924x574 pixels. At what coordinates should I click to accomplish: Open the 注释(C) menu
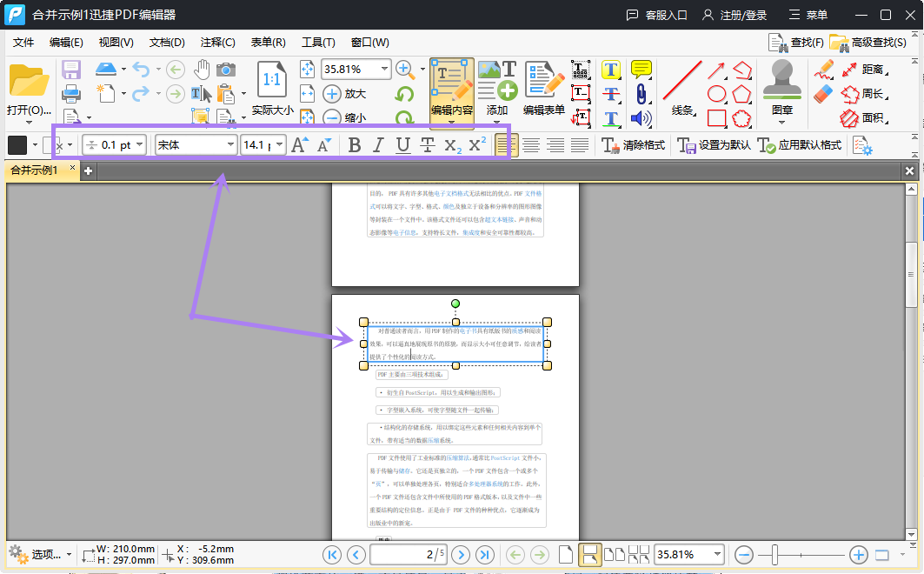(217, 42)
